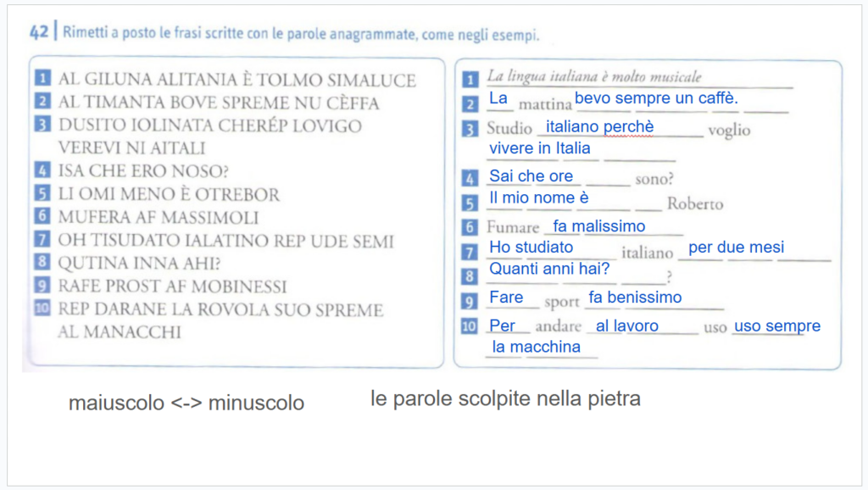Viewport: 868px width, 490px height.
Task: Click the "vivere in Italia" answer
Action: point(539,148)
